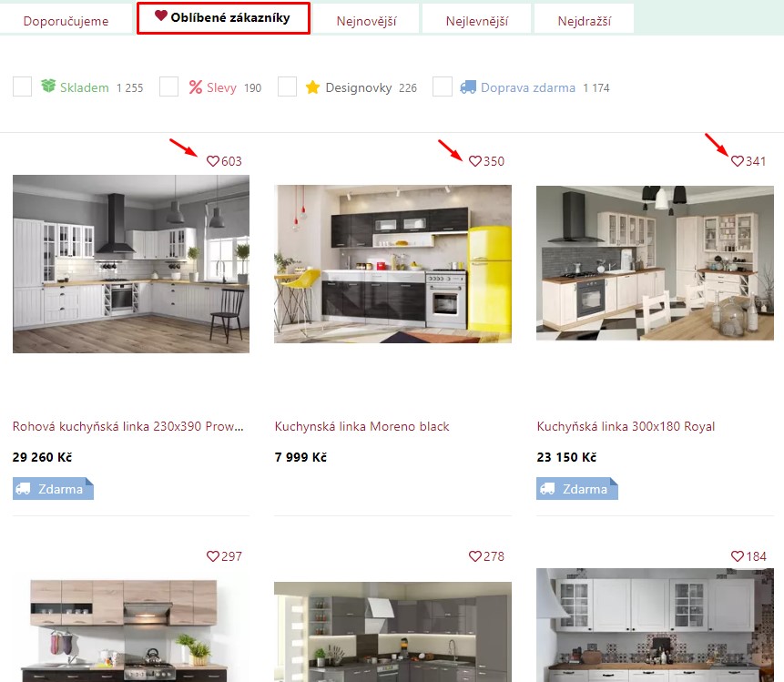Enable the Skladem filter checkbox
Image resolution: width=784 pixels, height=682 pixels.
point(22,87)
